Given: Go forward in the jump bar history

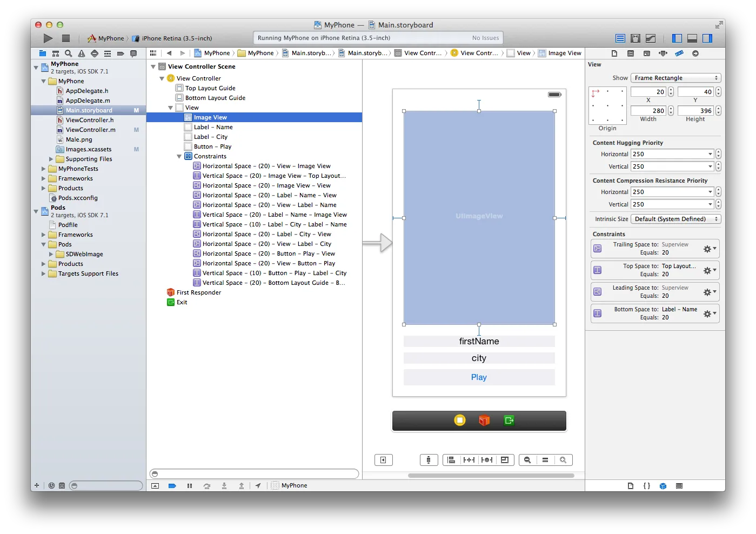Looking at the screenshot, I should click(x=183, y=53).
